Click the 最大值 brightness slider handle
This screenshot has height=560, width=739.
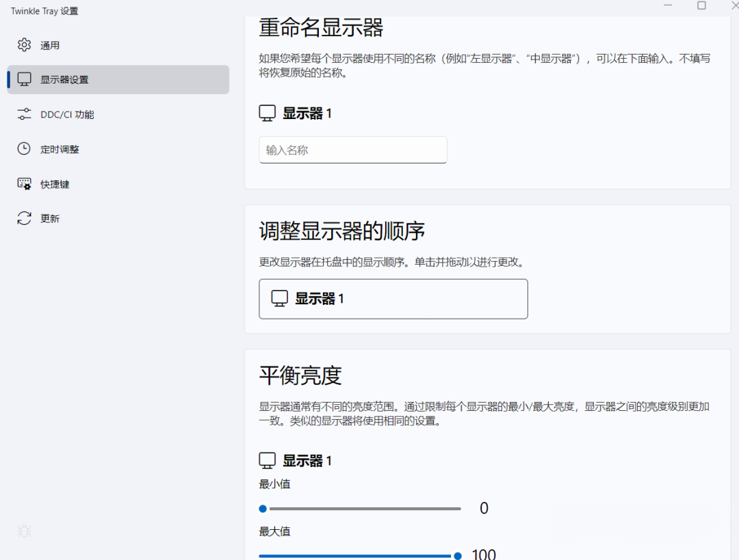pos(458,556)
